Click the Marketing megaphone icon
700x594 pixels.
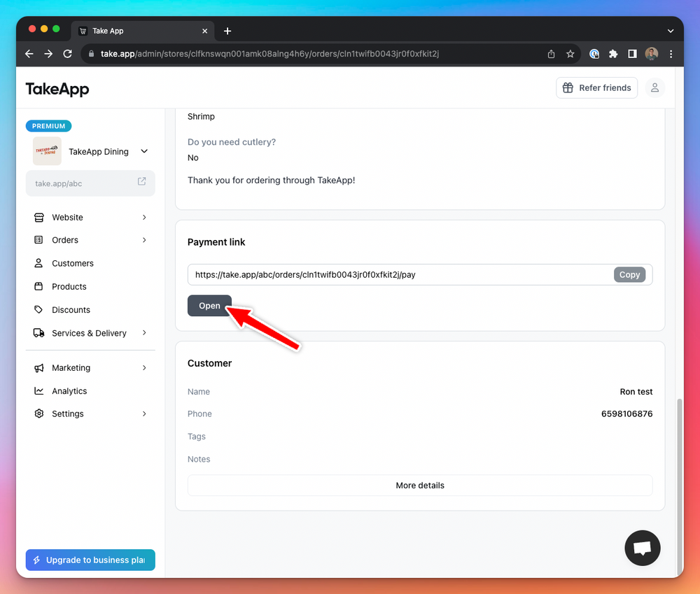pyautogui.click(x=38, y=368)
